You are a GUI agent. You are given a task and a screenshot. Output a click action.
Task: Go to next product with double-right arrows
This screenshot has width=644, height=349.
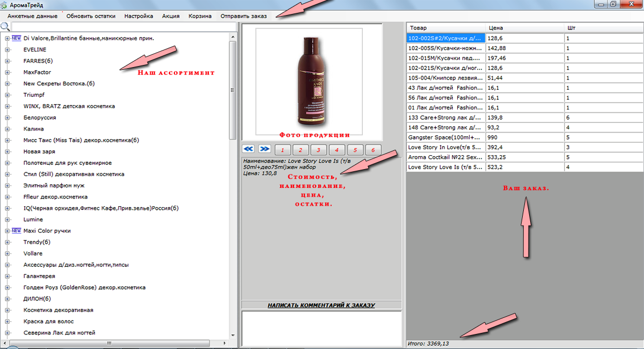pyautogui.click(x=265, y=149)
